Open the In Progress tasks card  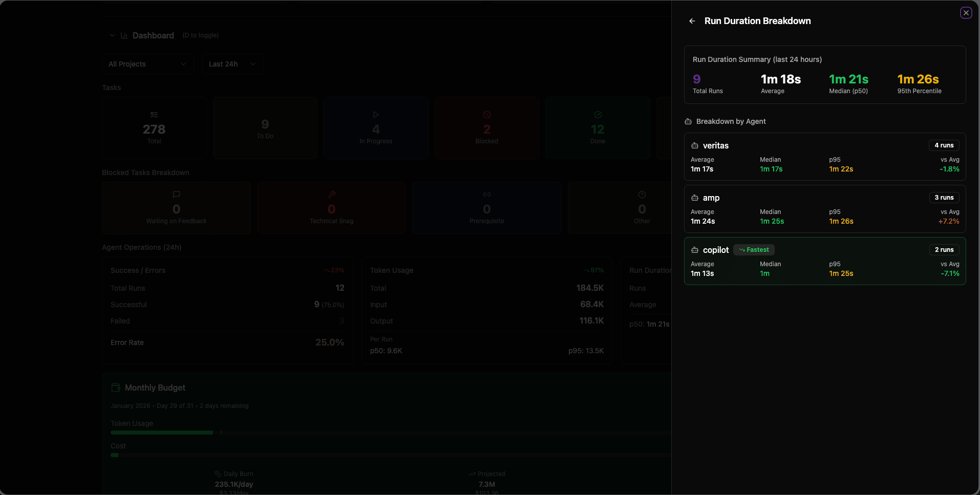[376, 128]
